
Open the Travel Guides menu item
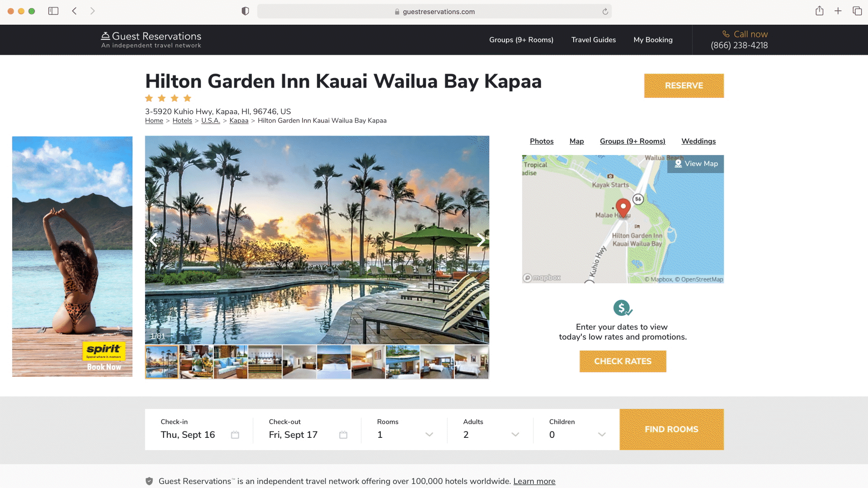coord(593,40)
